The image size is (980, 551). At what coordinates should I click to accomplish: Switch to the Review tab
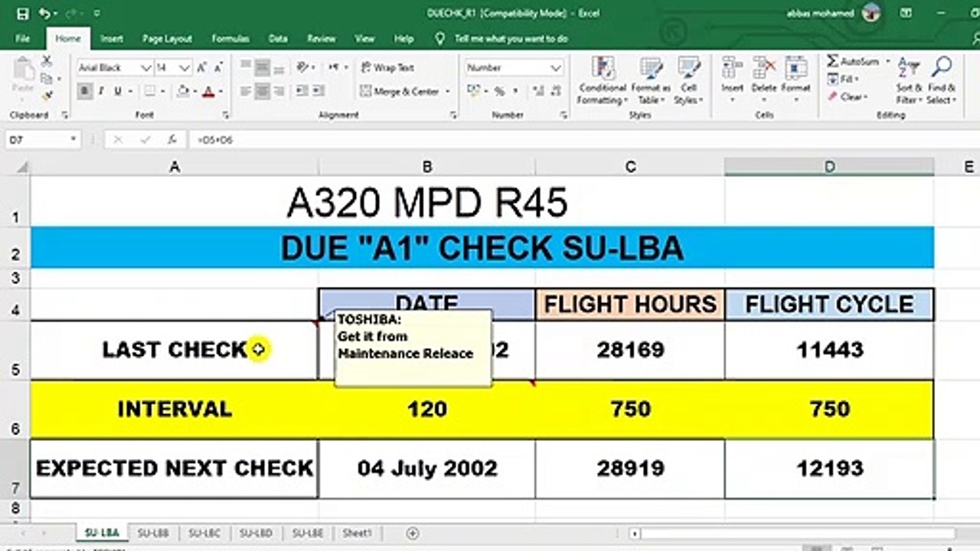322,38
